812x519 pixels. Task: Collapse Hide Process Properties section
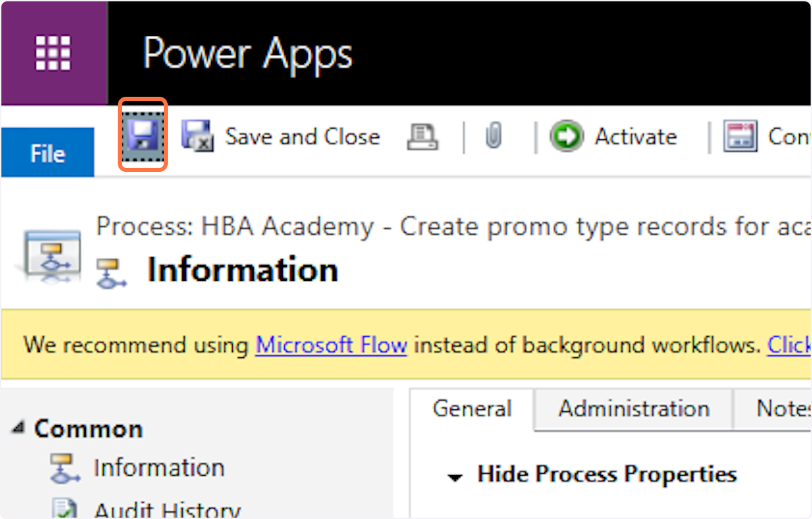coord(455,477)
